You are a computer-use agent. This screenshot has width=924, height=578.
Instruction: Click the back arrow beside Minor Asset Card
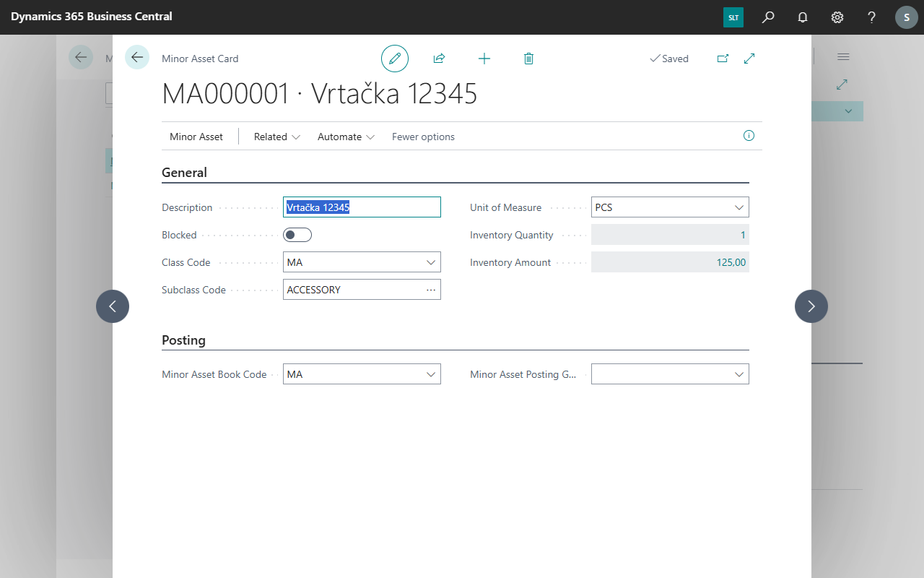click(x=137, y=57)
